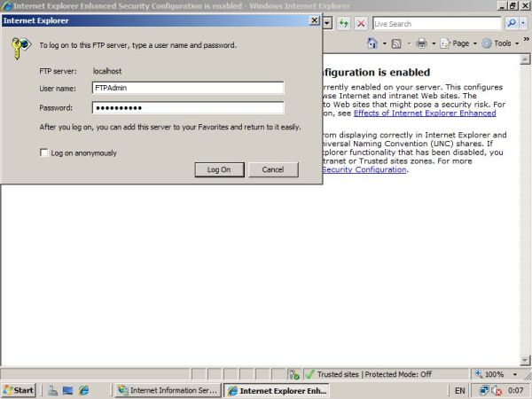Screen dimensions: 532x399
Task: Click the status bar pop-up blocker icon
Action: [x=293, y=374]
